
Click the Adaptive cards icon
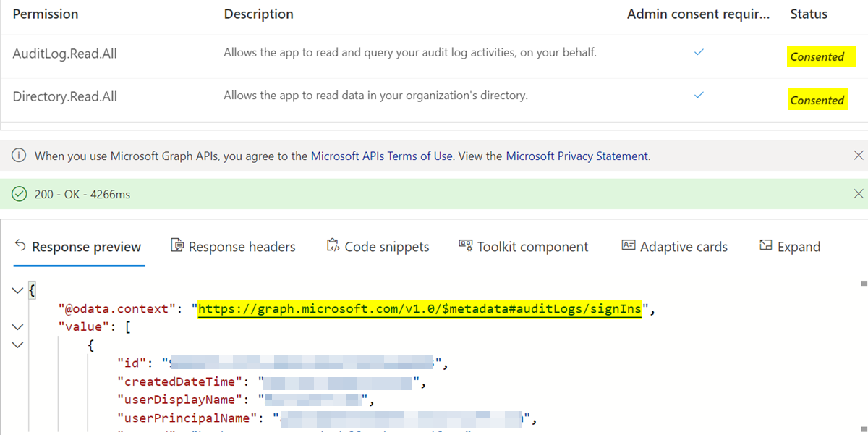point(628,245)
